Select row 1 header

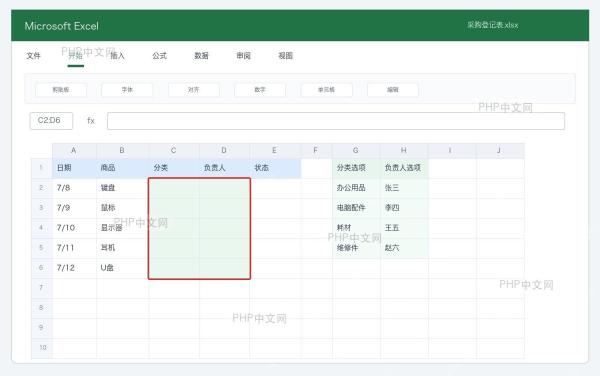[x=42, y=168]
